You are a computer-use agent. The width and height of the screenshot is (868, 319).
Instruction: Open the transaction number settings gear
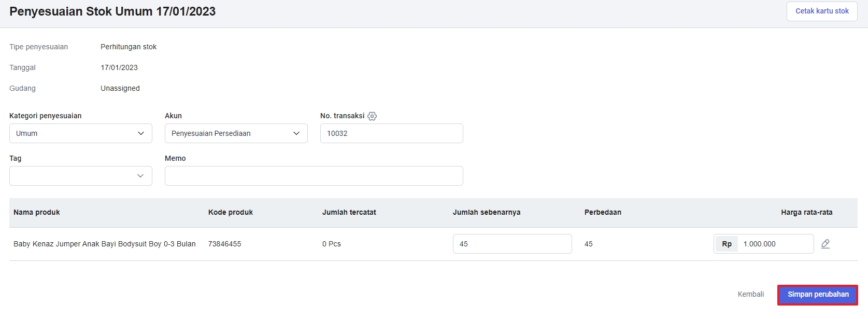(372, 116)
